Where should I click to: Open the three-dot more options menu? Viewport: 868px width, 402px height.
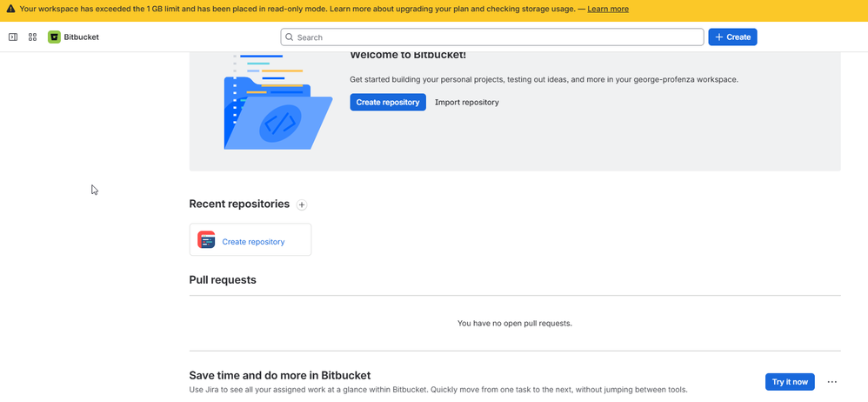832,381
